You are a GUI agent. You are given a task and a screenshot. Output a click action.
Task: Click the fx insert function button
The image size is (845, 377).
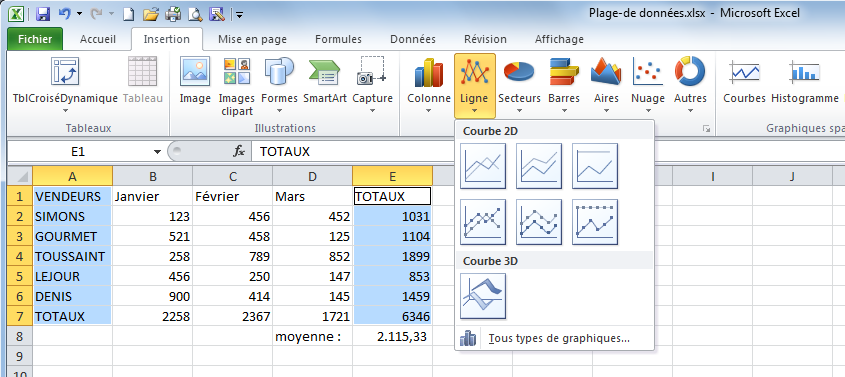pyautogui.click(x=239, y=152)
